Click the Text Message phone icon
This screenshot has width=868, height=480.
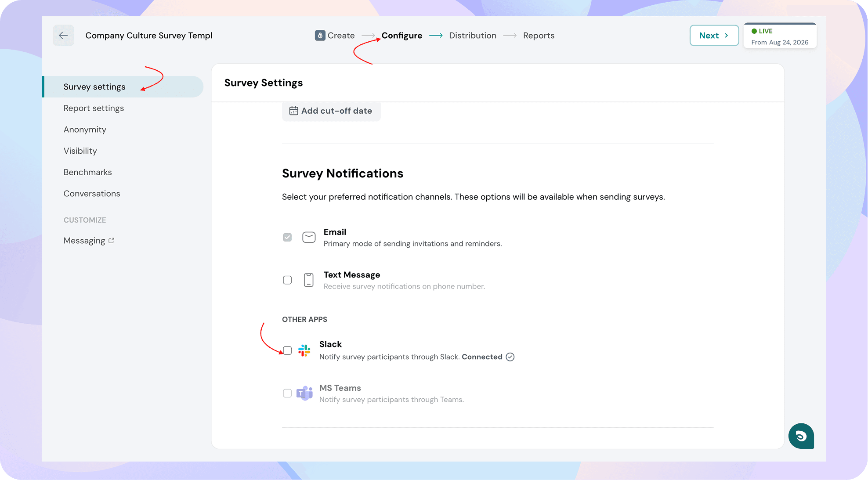point(309,280)
